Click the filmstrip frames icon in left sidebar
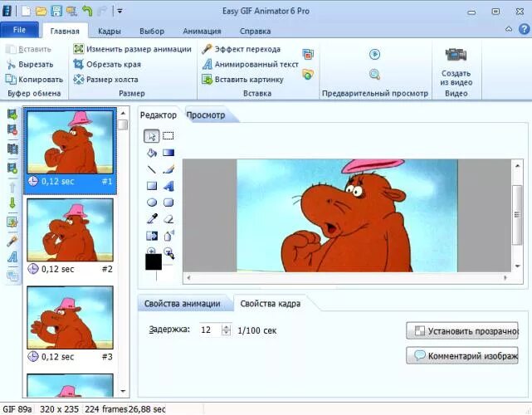Viewport: 532px width, 415px height. pyautogui.click(x=12, y=149)
